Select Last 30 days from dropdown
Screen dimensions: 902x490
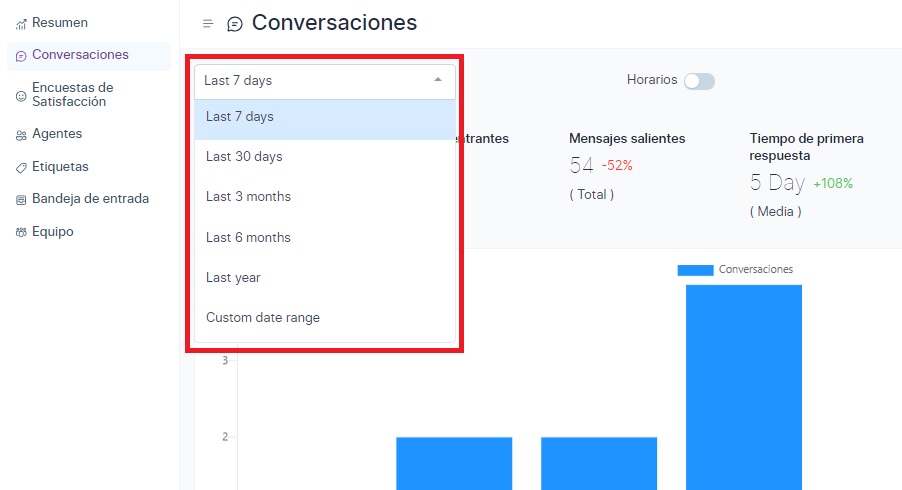(x=244, y=157)
